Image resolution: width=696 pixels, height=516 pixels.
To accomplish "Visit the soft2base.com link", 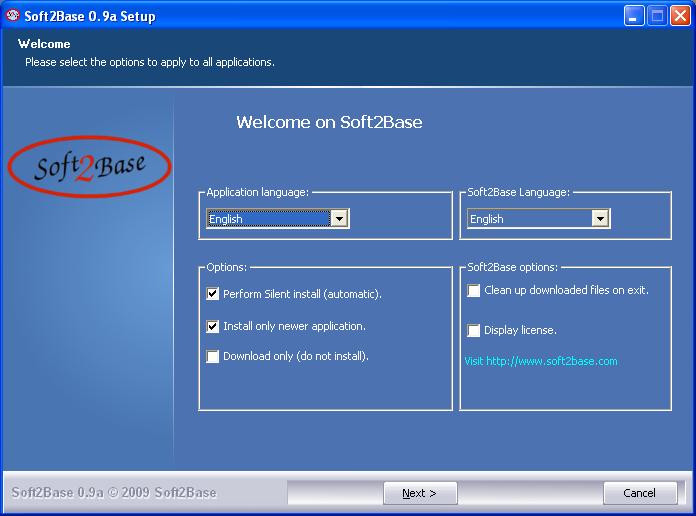I will coord(541,361).
